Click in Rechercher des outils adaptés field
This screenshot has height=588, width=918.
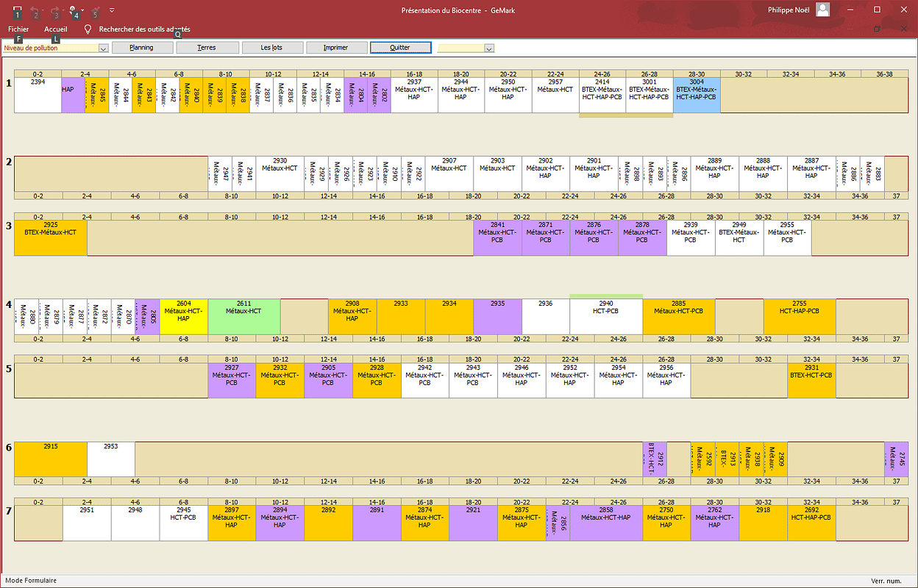144,29
